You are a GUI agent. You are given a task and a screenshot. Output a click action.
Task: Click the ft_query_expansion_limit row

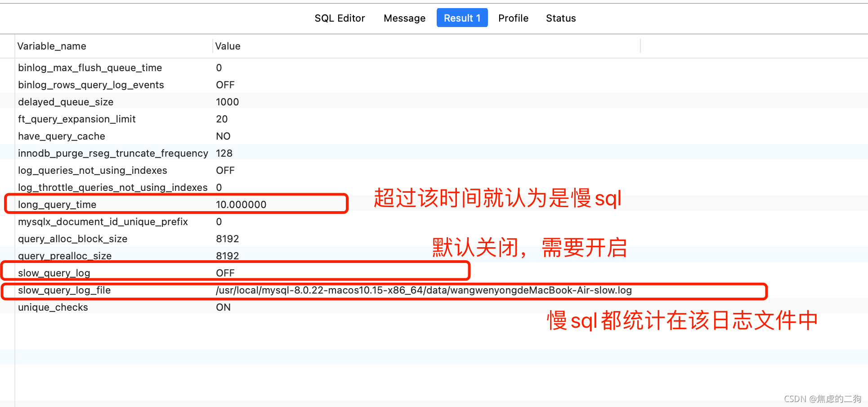point(76,119)
